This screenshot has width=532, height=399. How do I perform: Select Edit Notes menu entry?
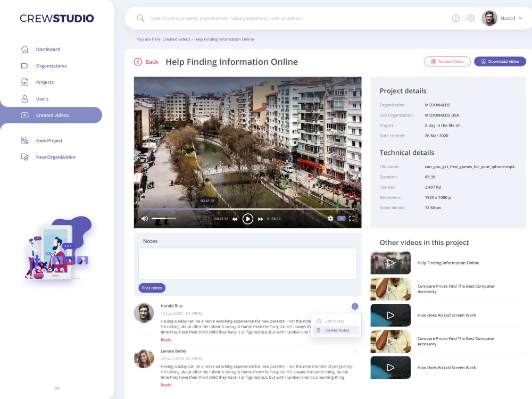[335, 321]
